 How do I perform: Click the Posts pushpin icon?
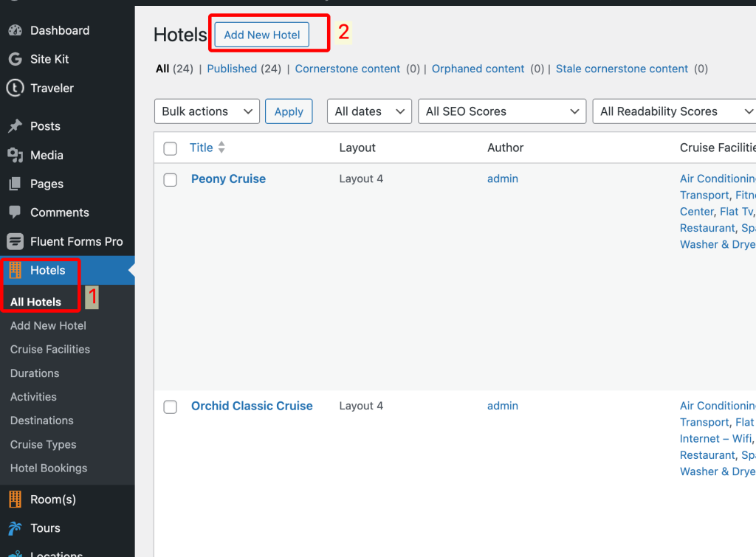[15, 126]
